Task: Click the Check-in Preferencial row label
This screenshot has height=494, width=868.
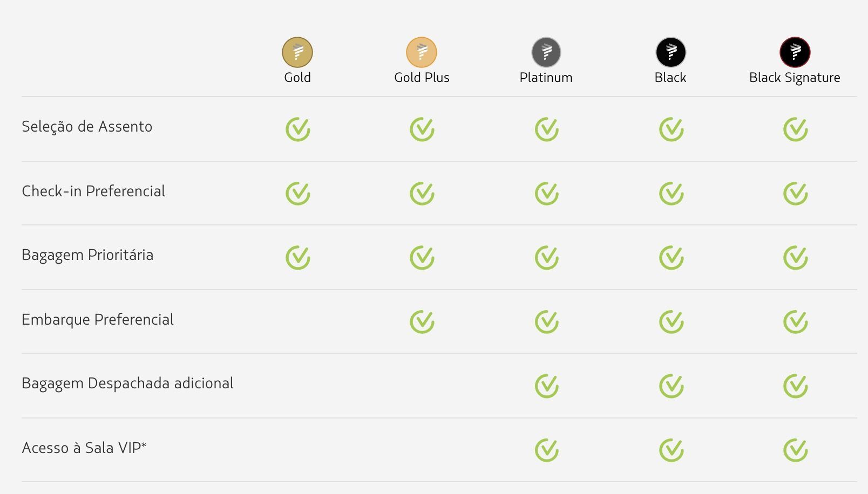Action: pyautogui.click(x=93, y=191)
